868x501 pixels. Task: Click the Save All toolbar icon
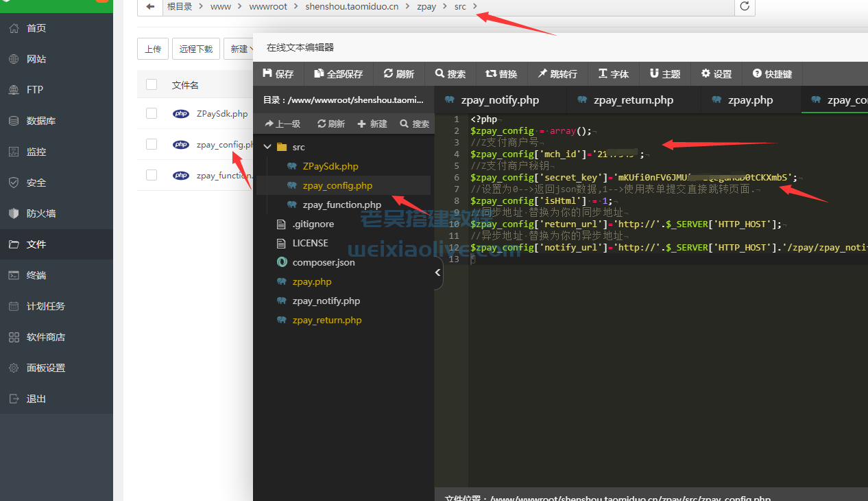(x=319, y=73)
